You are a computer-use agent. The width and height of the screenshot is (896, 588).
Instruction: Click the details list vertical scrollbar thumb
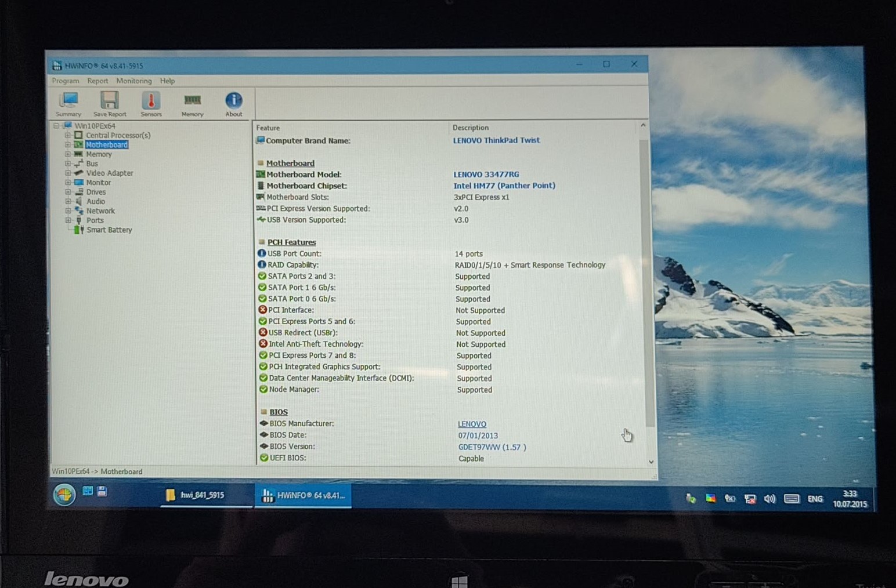click(646, 283)
